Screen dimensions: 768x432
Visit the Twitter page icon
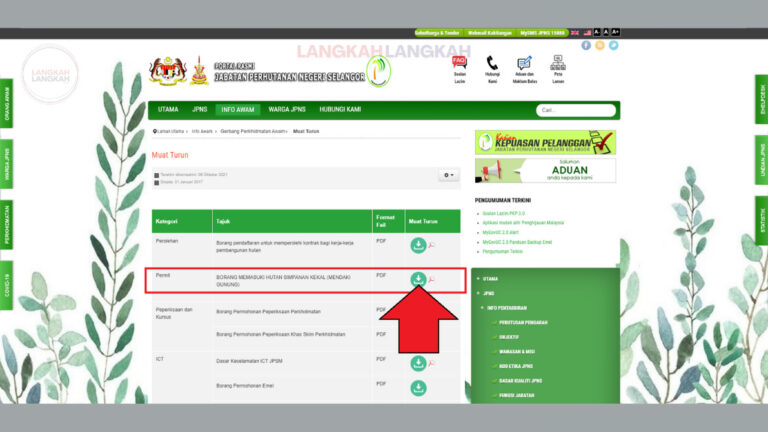click(x=613, y=45)
